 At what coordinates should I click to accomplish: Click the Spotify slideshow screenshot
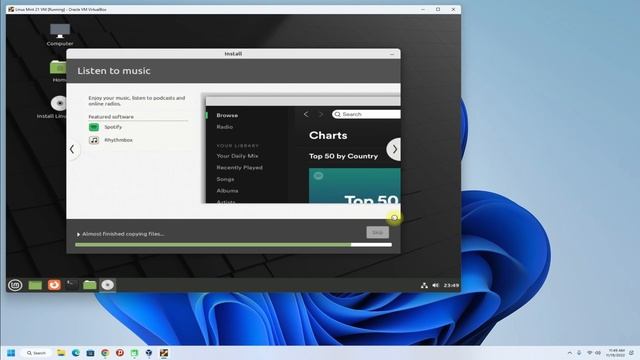pyautogui.click(x=302, y=149)
